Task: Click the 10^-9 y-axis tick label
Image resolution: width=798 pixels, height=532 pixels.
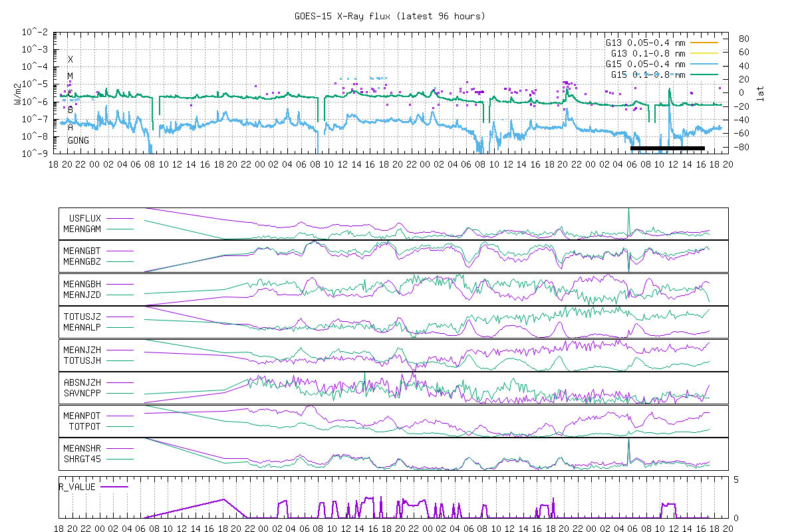Action: tap(34, 153)
